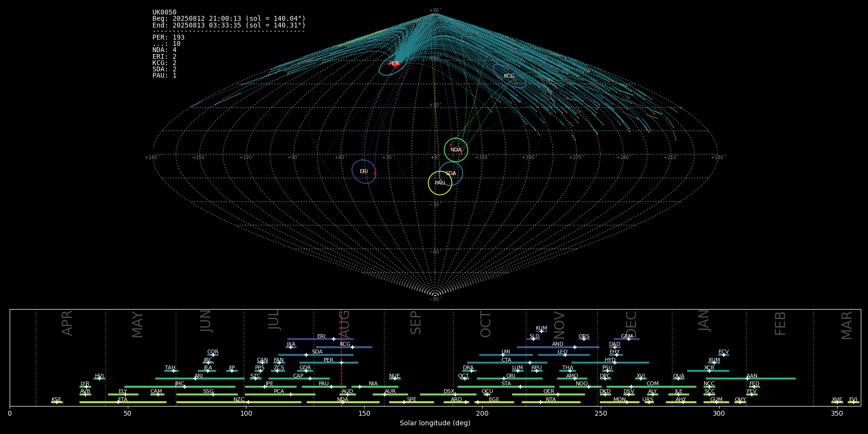Screen dimensions: 868x434
Task: Click the DEC month label in timeline
Action: (631, 324)
